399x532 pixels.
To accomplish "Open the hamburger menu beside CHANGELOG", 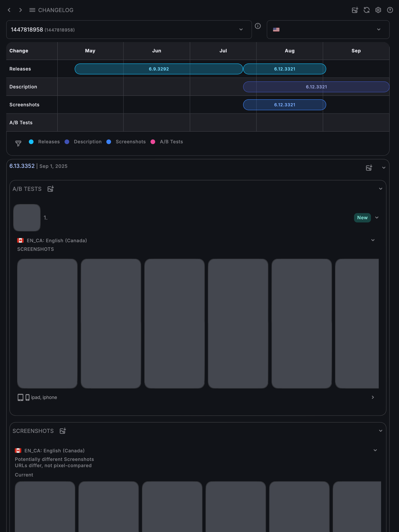I will tap(32, 10).
